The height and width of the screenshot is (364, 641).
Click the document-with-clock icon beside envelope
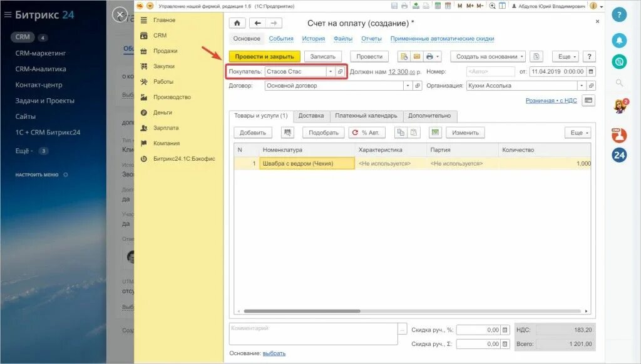404,56
